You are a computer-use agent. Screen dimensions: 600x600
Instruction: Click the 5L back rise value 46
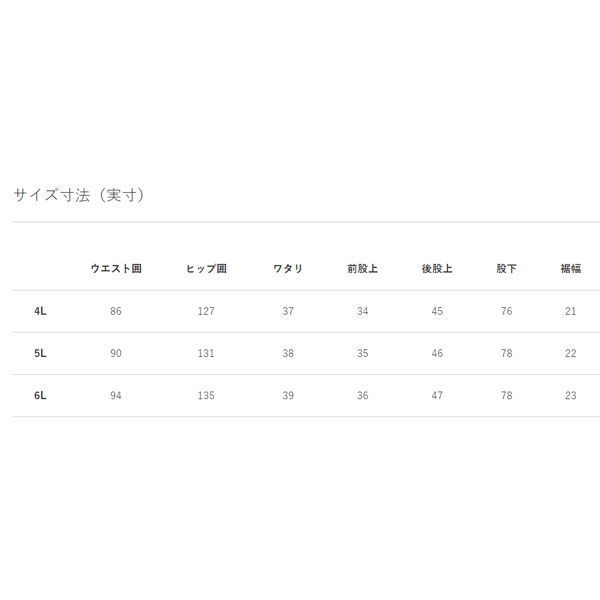[x=437, y=353]
